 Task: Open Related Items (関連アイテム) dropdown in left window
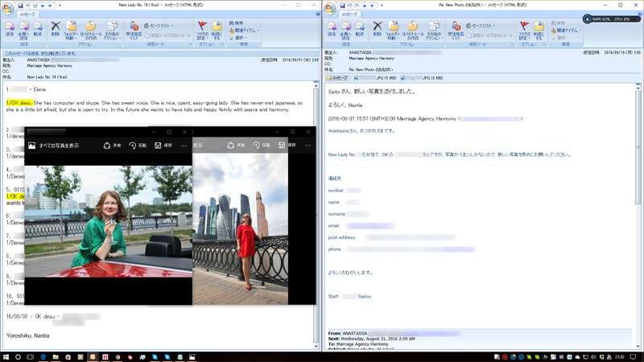tap(245, 31)
